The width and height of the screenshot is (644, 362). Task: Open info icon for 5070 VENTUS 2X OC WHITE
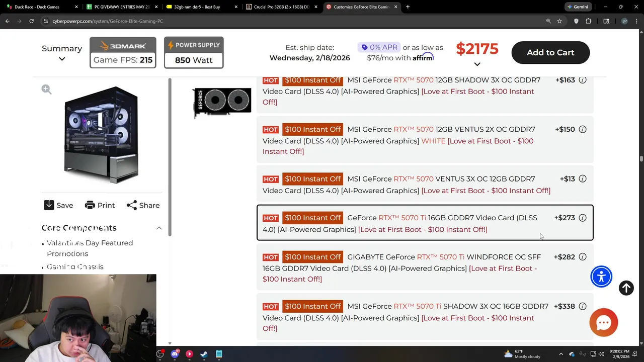tap(582, 129)
